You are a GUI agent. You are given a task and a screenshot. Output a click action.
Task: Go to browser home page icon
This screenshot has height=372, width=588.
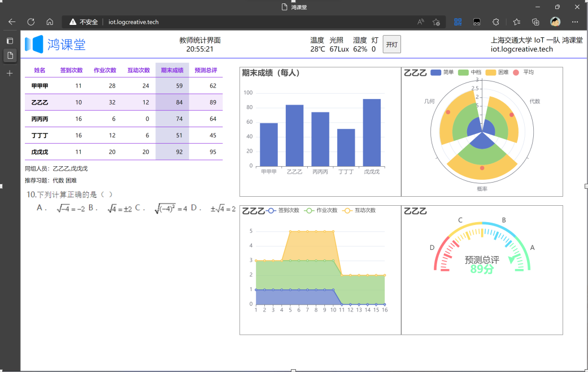tap(50, 22)
